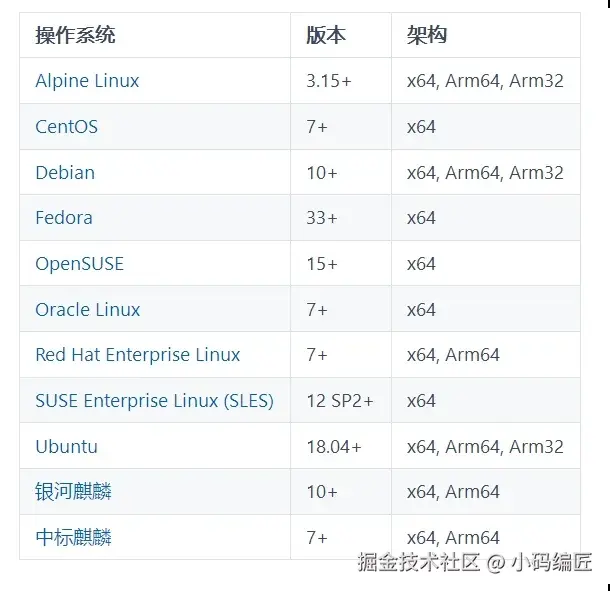
Task: Click the SLES version 12 SP2+ cell
Action: [341, 401]
